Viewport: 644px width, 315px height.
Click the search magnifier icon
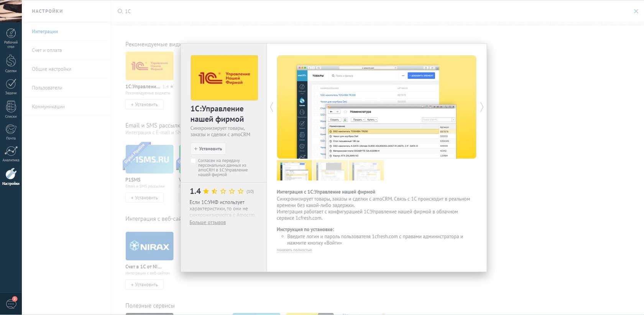coord(120,11)
